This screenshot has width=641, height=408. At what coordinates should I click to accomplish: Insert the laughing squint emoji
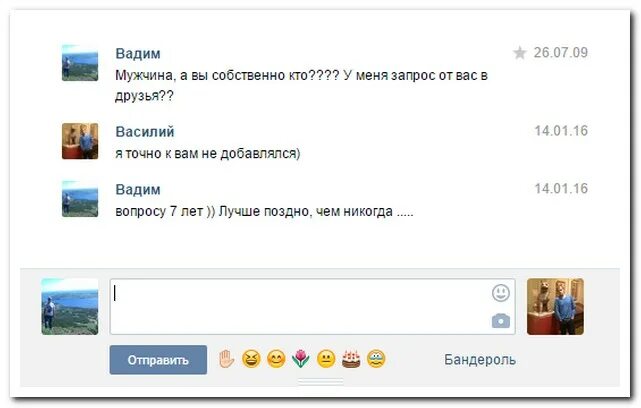click(251, 359)
